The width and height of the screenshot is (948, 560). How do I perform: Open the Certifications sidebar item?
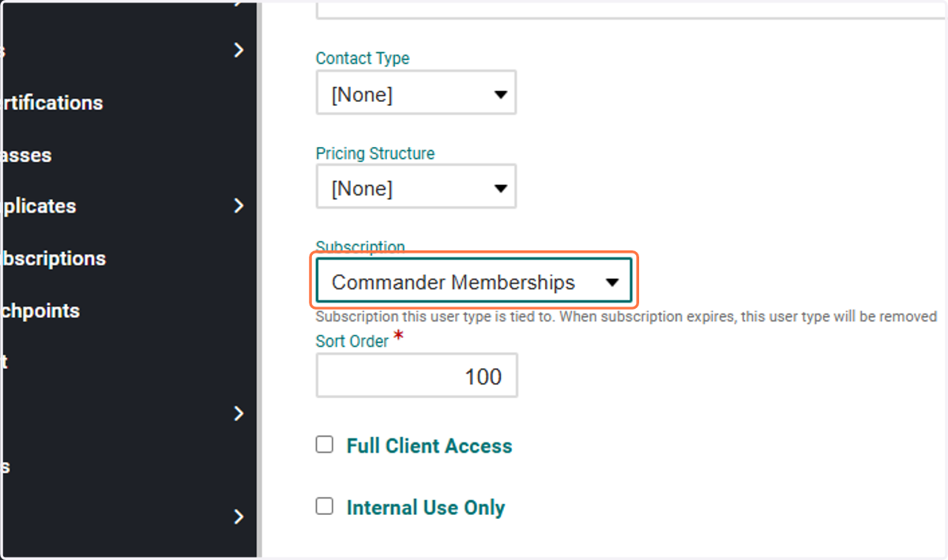coord(51,103)
